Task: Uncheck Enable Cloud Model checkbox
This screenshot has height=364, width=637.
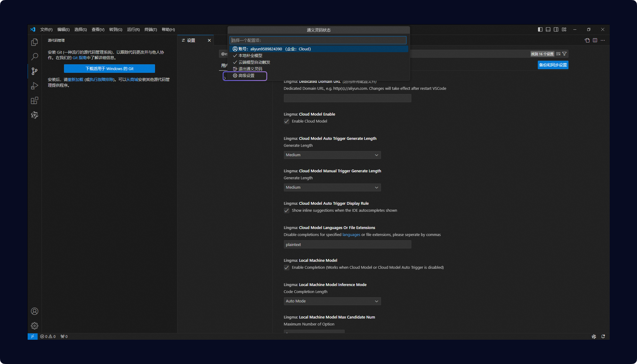Action: (287, 121)
